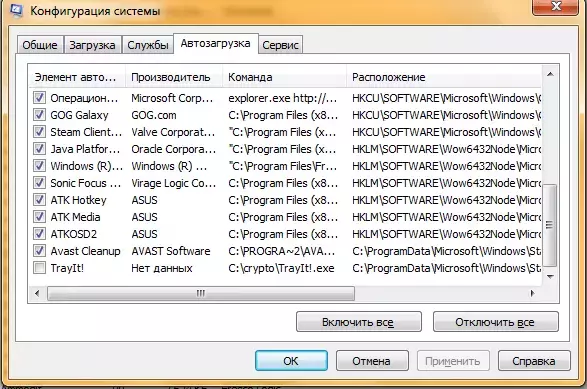The height and width of the screenshot is (389, 587).
Task: Select the C:\crypto\TrayIt!.exe command cell
Action: click(x=281, y=268)
